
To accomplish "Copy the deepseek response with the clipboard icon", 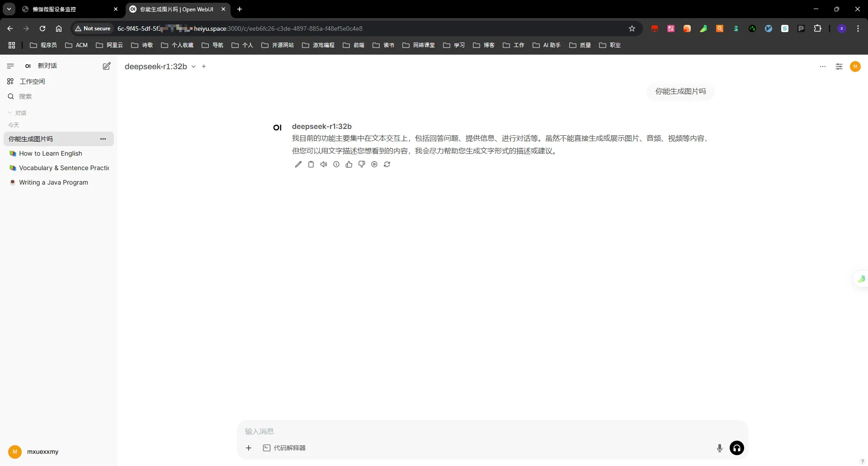I will coord(311,164).
